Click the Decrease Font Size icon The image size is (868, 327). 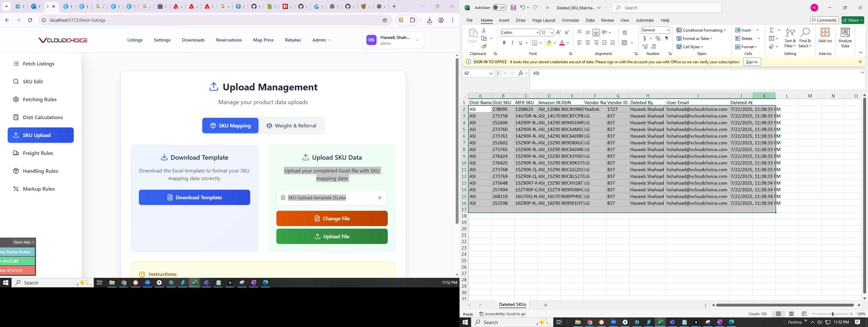point(567,32)
